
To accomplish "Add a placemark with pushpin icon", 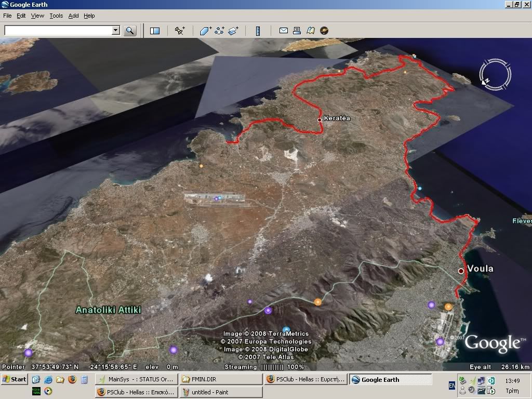I will point(180,31).
